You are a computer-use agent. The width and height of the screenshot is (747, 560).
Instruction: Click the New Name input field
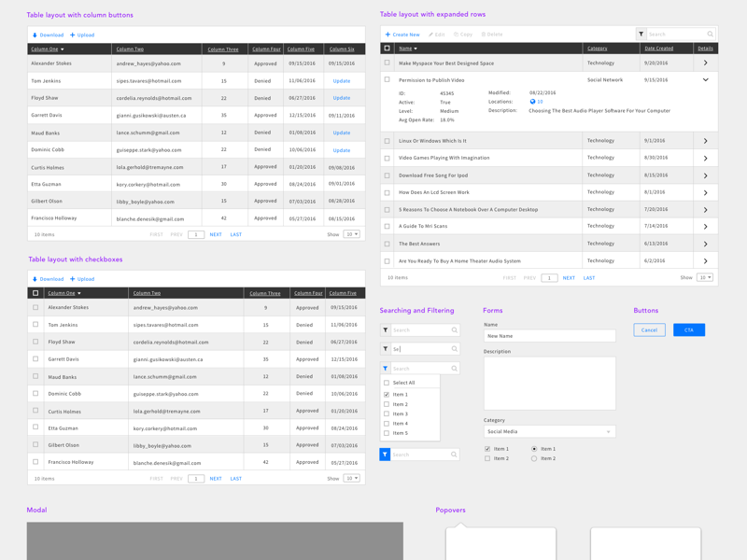tap(549, 335)
